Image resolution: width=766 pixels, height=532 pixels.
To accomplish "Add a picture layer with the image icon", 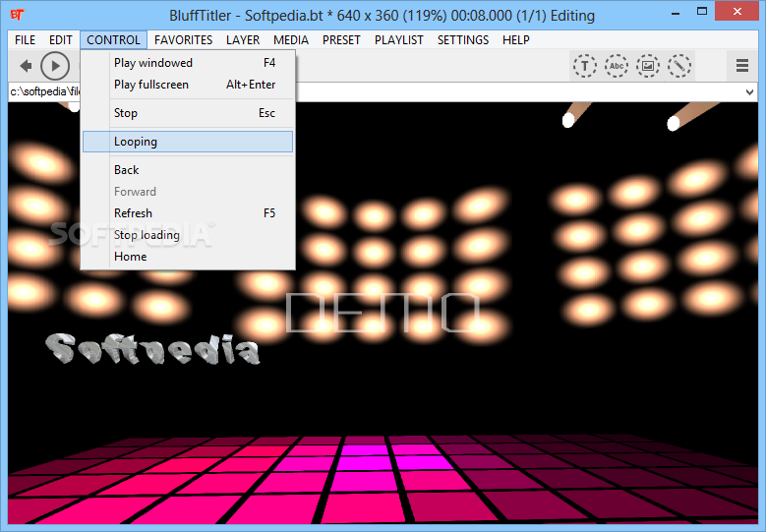I will click(x=648, y=66).
